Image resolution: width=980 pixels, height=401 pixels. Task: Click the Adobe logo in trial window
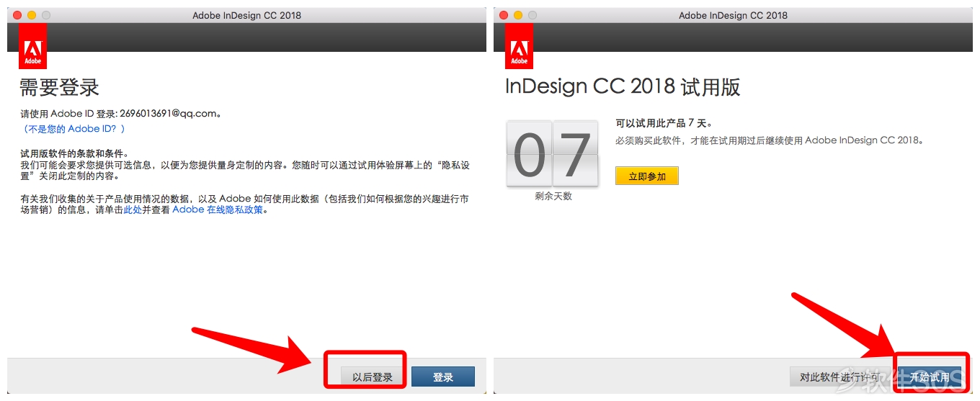(x=520, y=46)
